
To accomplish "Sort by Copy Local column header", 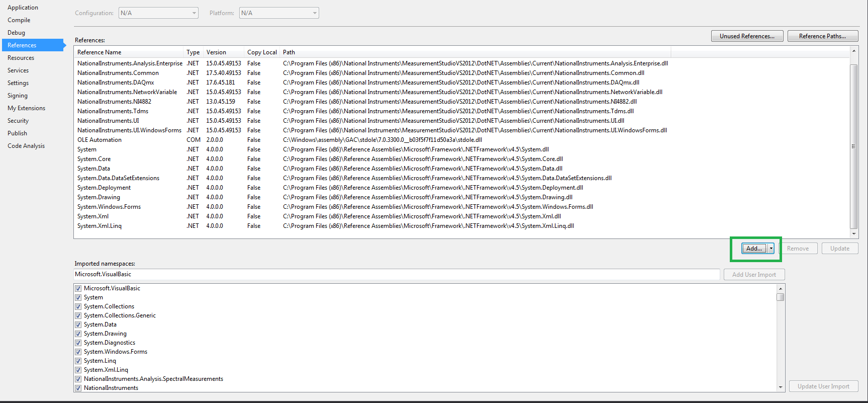I will [x=262, y=52].
